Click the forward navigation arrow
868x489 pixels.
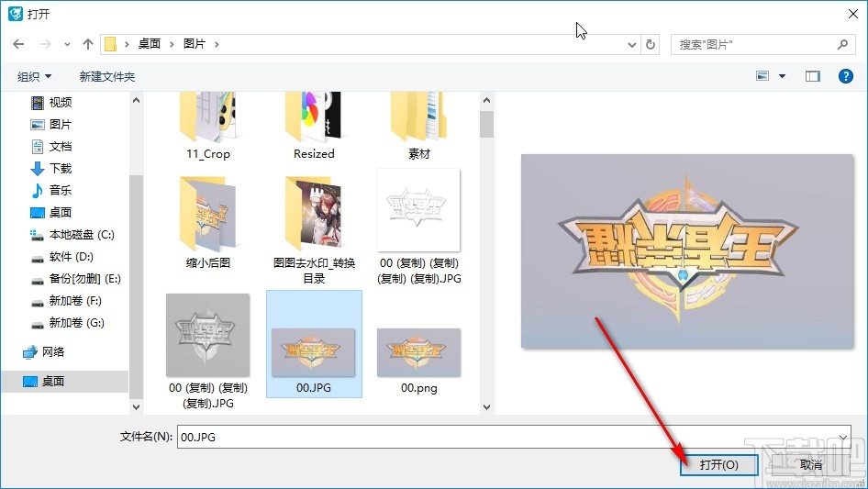click(x=45, y=44)
